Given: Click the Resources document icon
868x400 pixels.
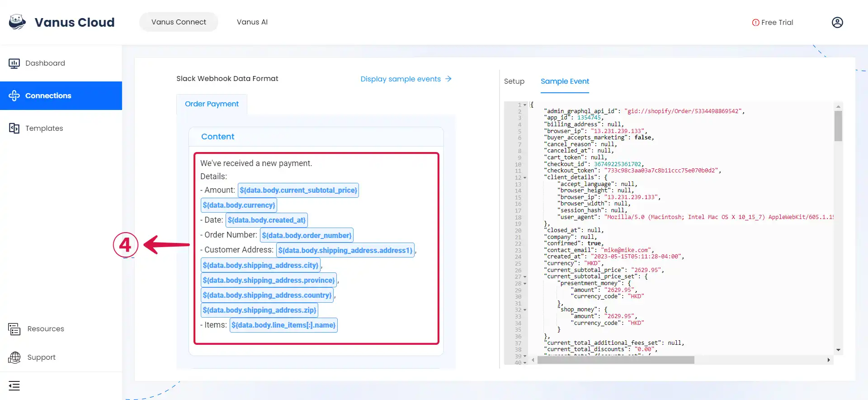Looking at the screenshot, I should click(x=14, y=329).
